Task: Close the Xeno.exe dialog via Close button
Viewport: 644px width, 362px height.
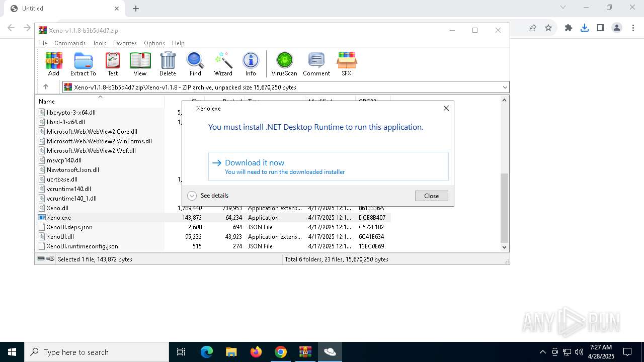Action: [431, 196]
